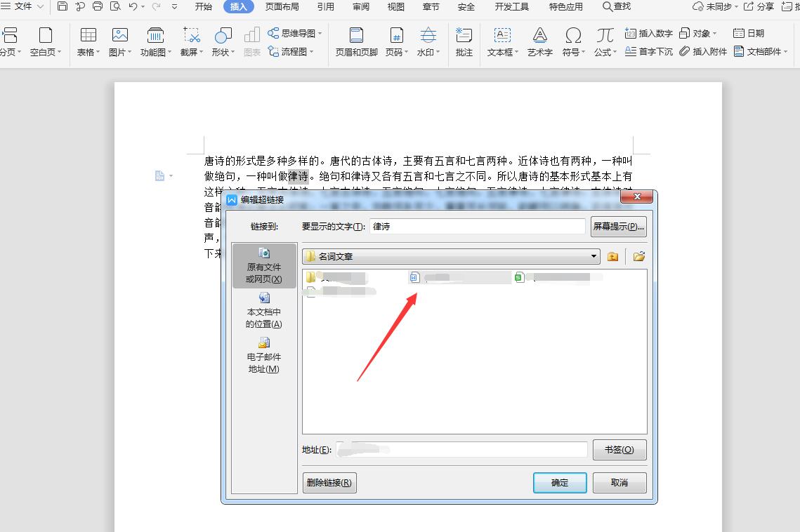
Task: Click the Redo arrow icon
Action: 156,6
